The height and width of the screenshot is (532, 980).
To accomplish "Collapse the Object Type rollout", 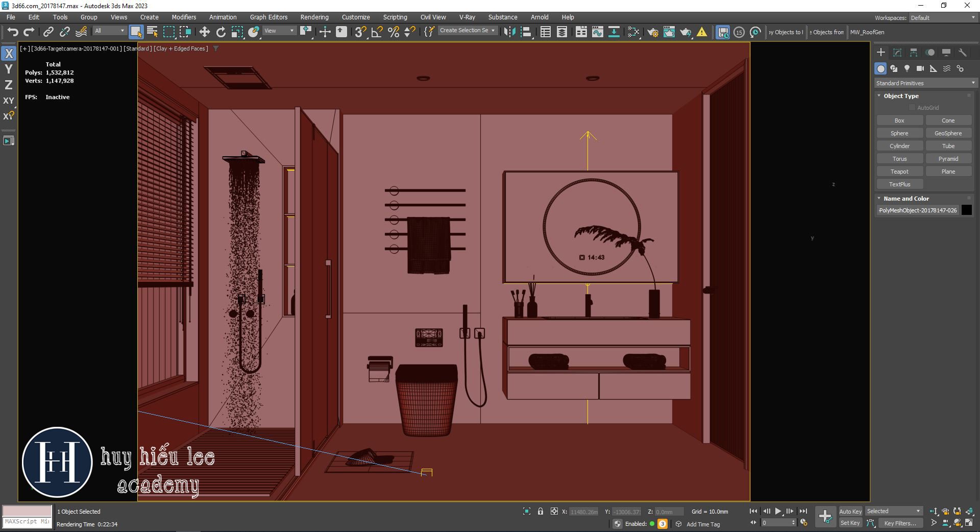I will click(879, 95).
